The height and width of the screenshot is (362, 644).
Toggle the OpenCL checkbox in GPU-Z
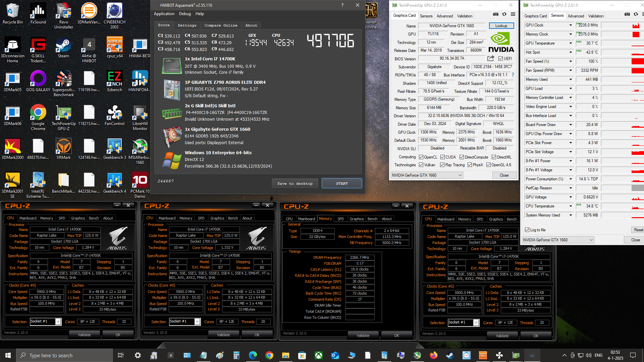[421, 157]
